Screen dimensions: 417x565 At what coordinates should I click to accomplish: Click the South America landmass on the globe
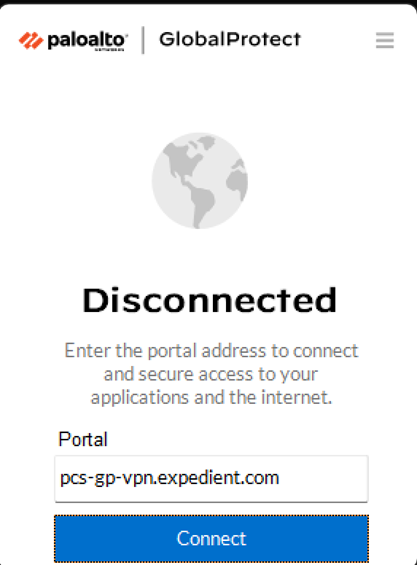[201, 205]
